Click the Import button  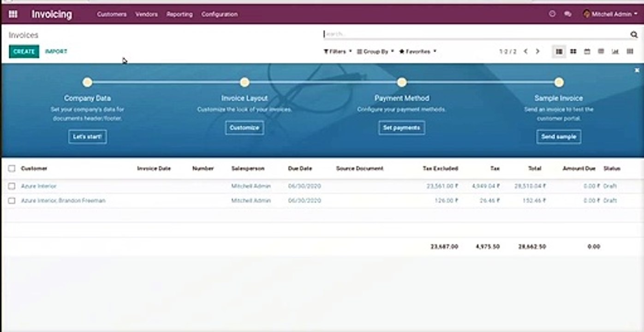click(x=56, y=52)
